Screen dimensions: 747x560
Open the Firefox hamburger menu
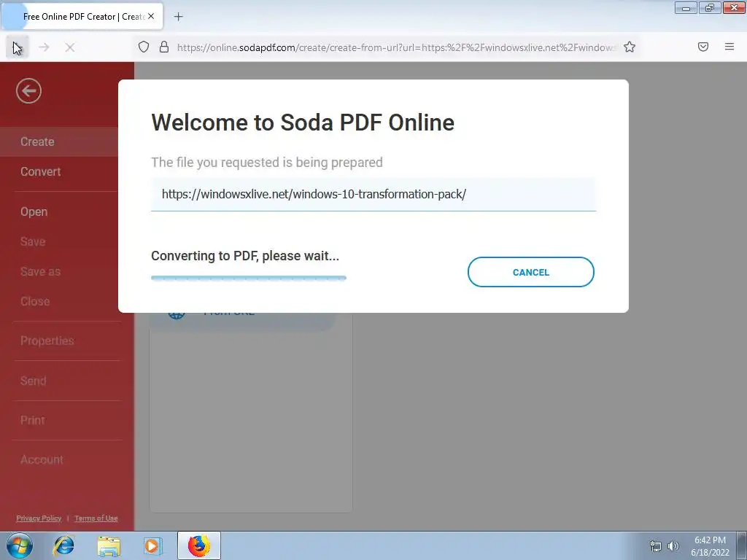pos(729,47)
